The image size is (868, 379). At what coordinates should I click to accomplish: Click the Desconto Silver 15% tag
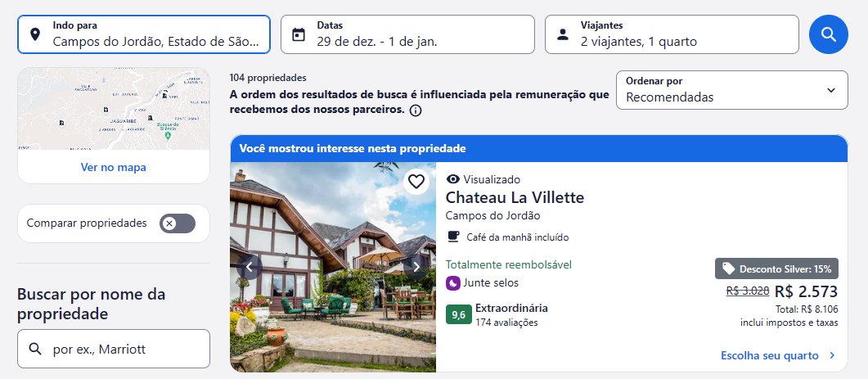[776, 268]
